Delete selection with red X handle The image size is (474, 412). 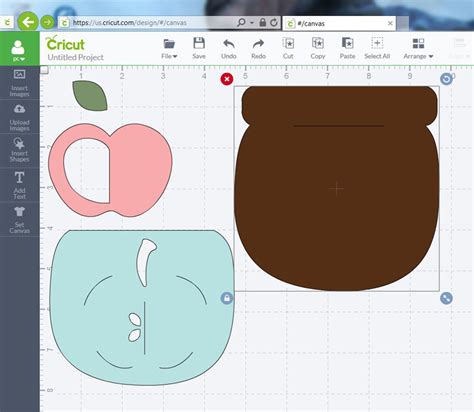coord(227,79)
